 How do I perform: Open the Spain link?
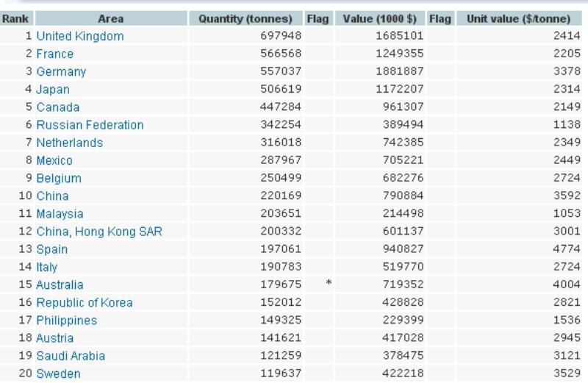coord(51,249)
